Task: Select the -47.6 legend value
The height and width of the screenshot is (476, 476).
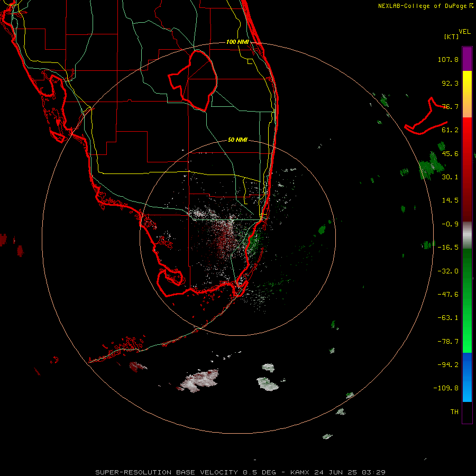Action: [448, 295]
